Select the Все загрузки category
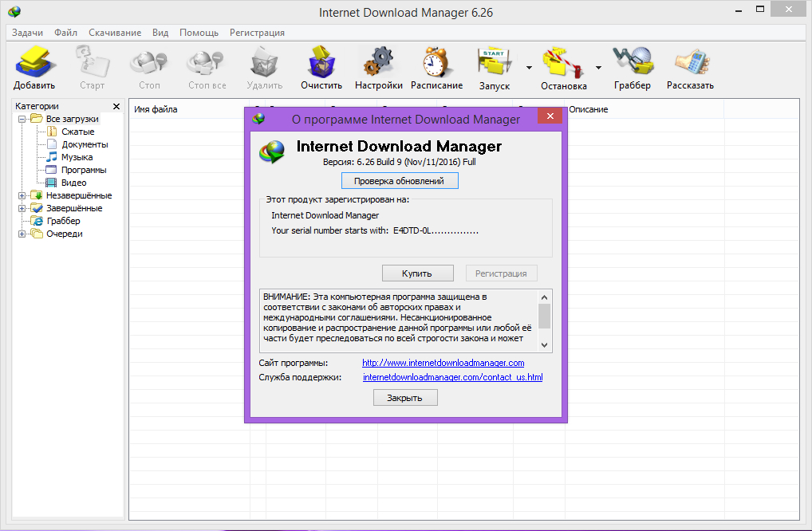 tap(72, 119)
